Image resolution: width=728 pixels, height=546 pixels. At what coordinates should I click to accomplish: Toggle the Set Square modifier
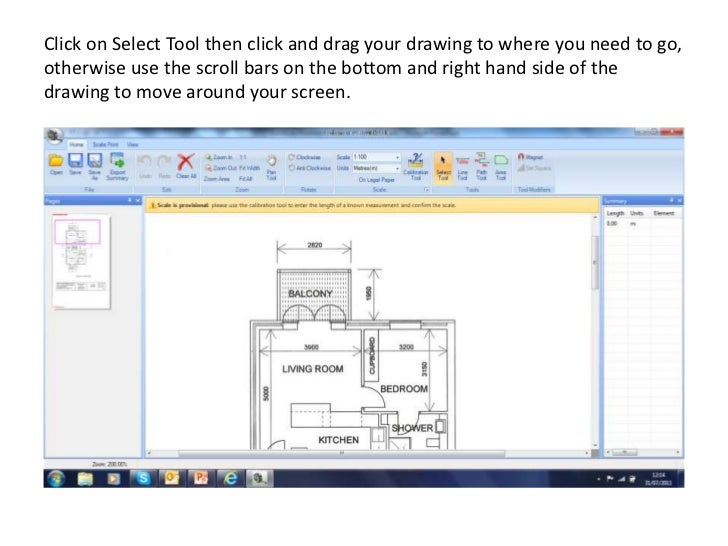click(x=534, y=168)
